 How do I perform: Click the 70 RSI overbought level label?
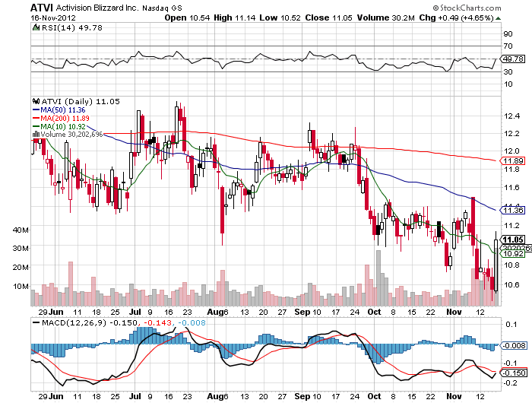[508, 46]
